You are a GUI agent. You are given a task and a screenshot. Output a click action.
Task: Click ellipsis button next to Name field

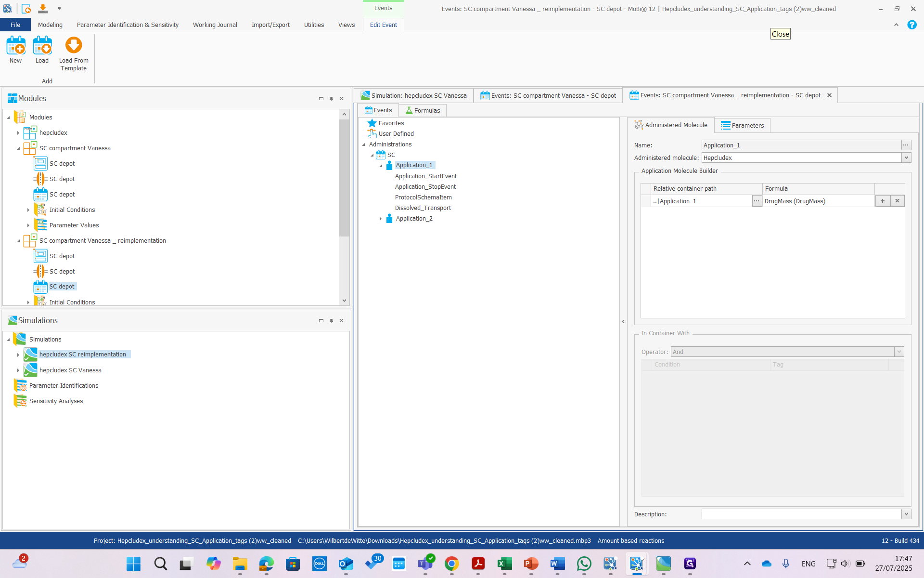point(906,145)
